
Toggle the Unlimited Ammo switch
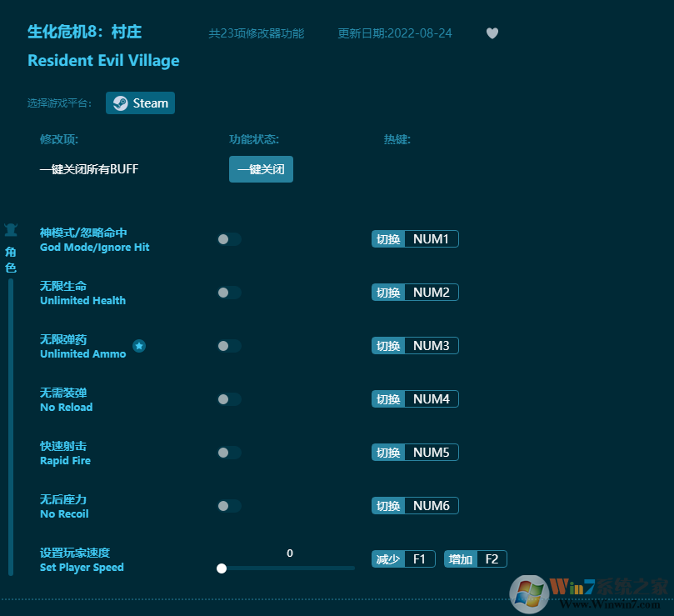pyautogui.click(x=228, y=346)
